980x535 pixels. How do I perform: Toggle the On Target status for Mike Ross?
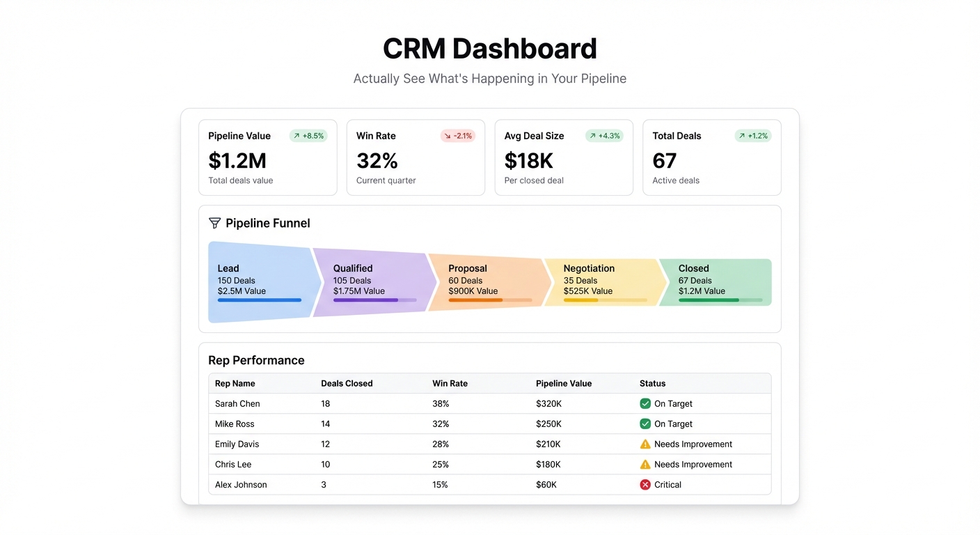(x=666, y=424)
